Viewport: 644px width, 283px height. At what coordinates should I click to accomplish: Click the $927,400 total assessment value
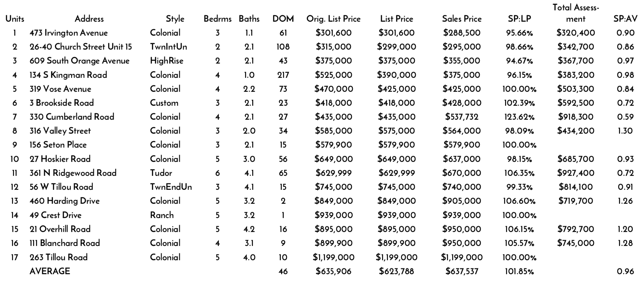[x=576, y=173]
